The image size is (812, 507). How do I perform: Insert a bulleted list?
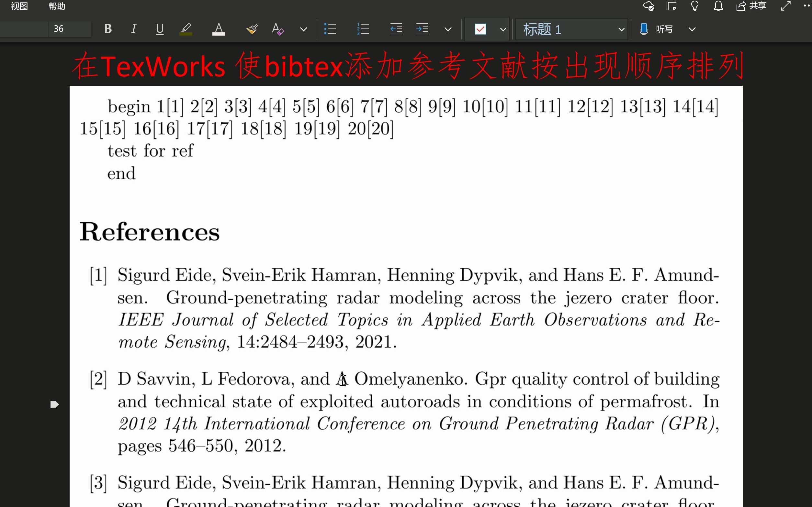330,29
